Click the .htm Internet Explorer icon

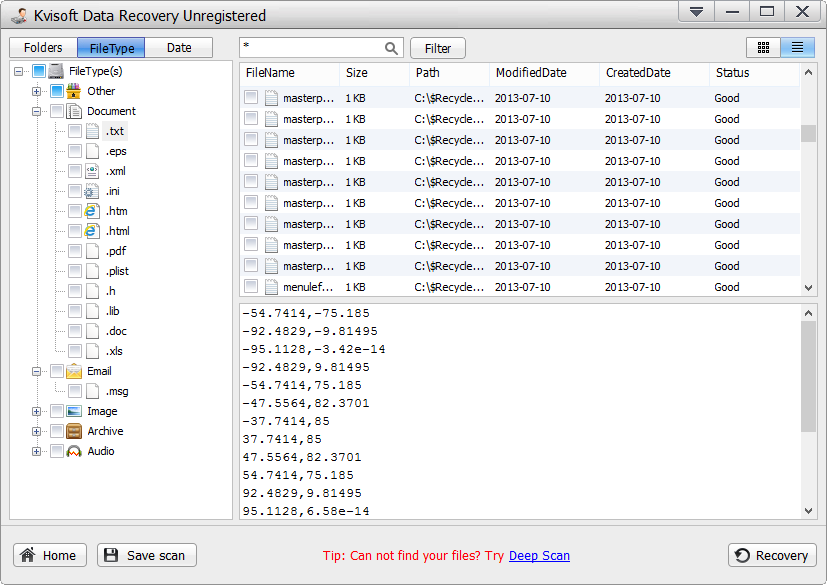(92, 212)
